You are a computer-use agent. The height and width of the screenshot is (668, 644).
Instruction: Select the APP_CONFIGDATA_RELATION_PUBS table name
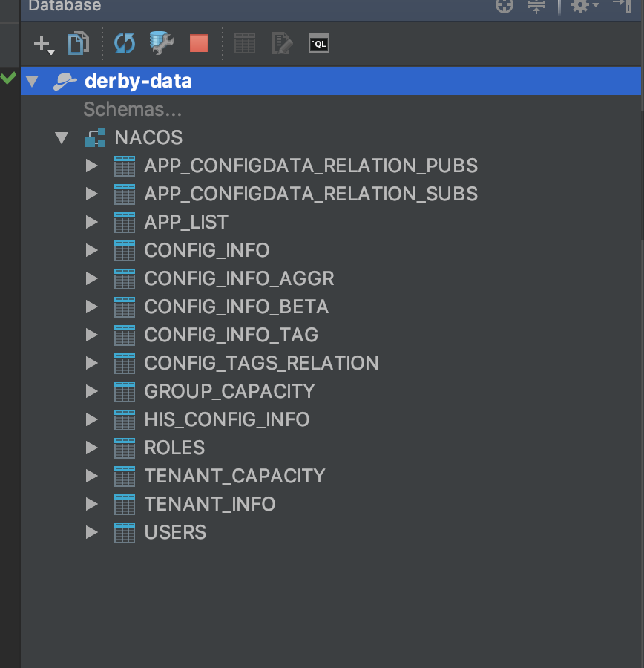(x=311, y=166)
